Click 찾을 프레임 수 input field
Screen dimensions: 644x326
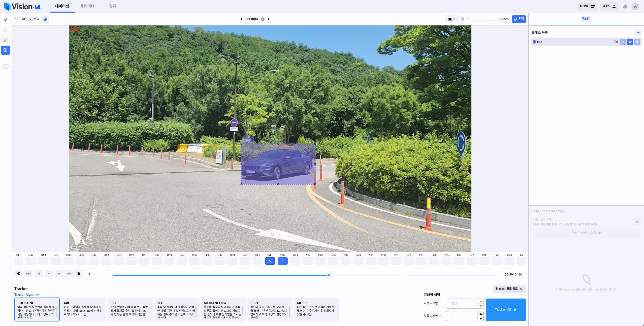tap(462, 316)
